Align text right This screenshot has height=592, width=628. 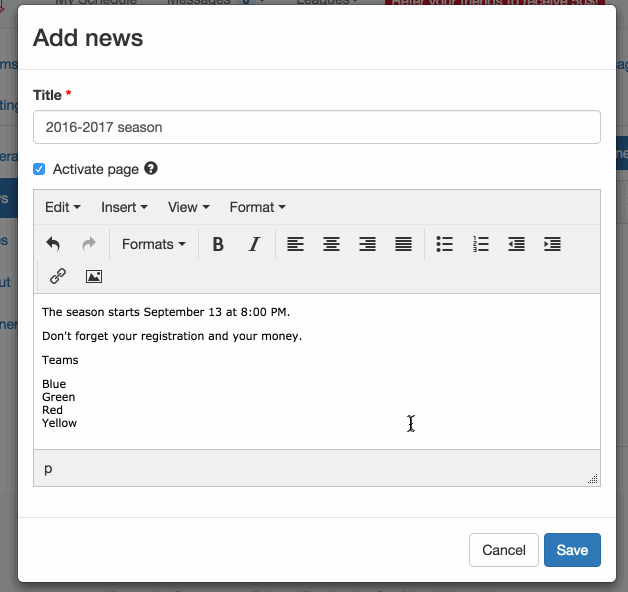click(367, 244)
